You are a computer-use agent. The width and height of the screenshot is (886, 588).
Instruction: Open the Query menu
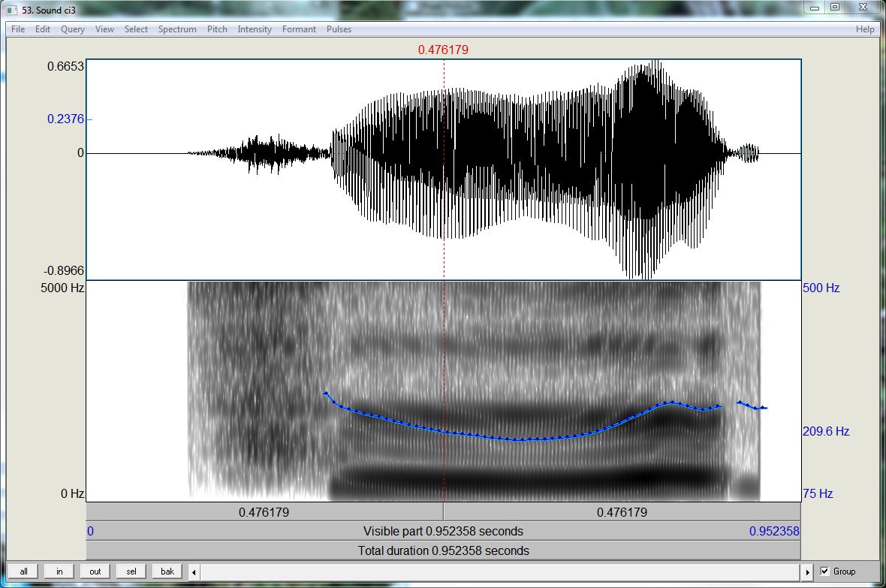click(x=73, y=29)
